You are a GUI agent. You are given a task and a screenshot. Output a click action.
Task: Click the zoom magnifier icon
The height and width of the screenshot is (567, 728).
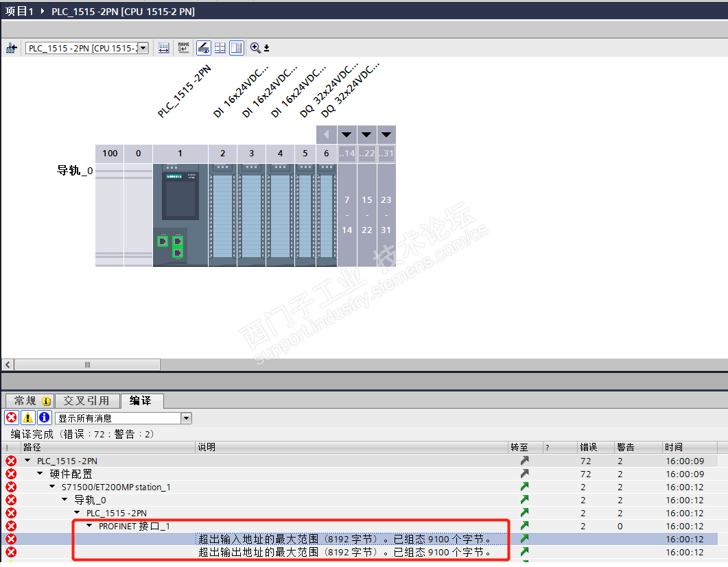255,48
